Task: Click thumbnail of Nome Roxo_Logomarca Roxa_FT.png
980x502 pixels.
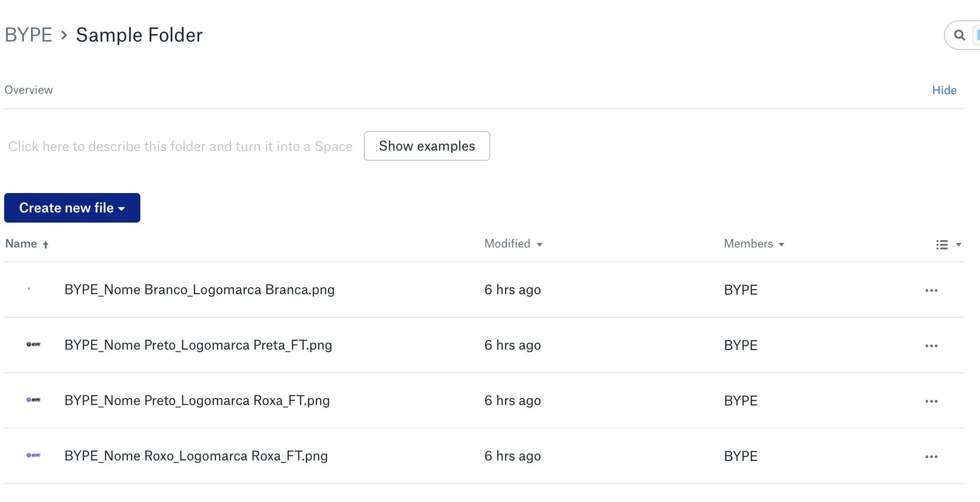Action: tap(33, 455)
